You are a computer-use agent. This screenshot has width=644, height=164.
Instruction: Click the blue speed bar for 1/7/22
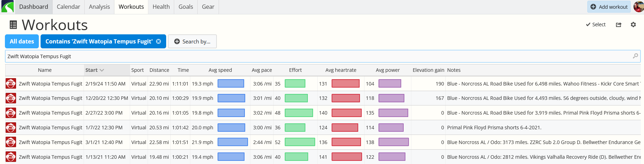(232, 128)
